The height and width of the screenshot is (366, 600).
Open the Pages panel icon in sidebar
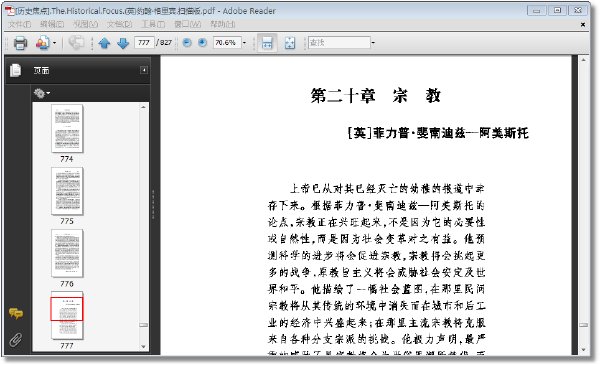pyautogui.click(x=16, y=70)
